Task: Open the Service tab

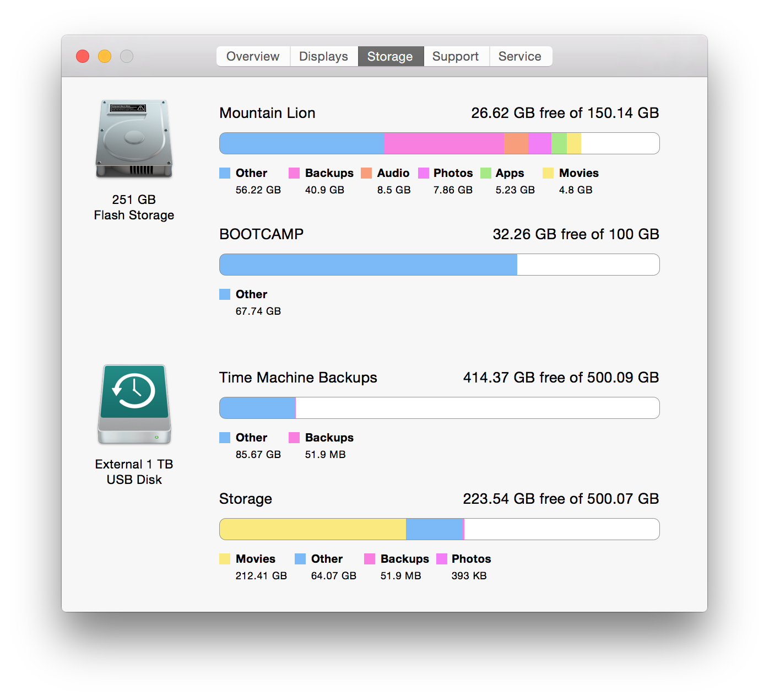Action: pos(521,56)
